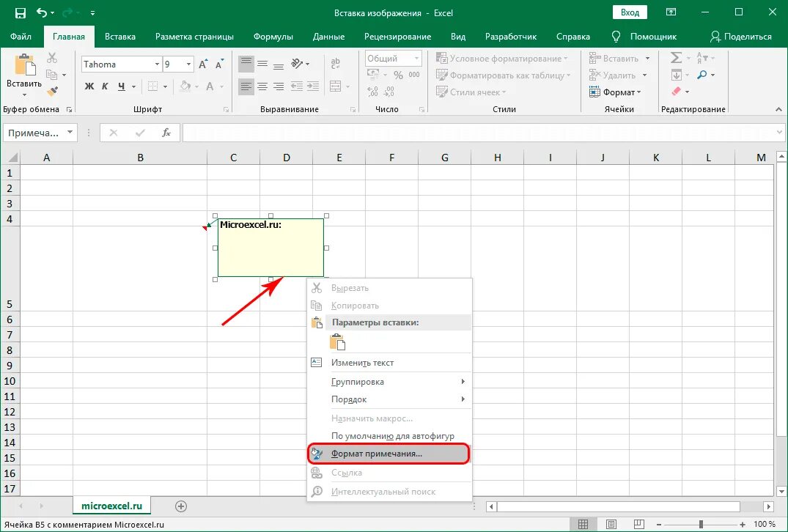
Task: Click the thousands separator 000 icon
Action: (414, 75)
